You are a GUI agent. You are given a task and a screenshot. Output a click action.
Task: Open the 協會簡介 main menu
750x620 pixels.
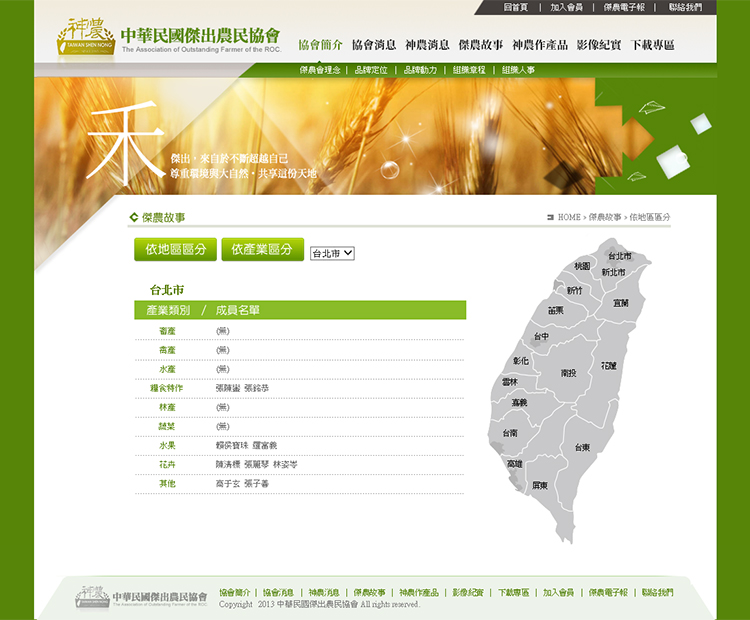pos(320,45)
